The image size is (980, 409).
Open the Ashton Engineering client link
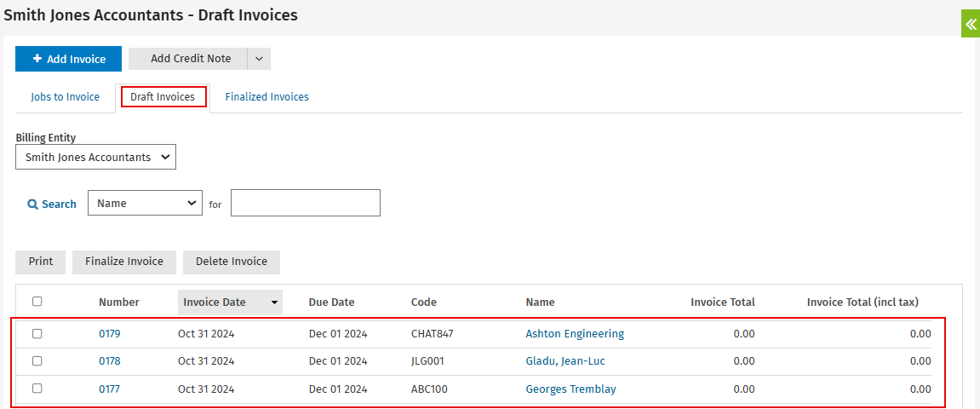tap(575, 334)
